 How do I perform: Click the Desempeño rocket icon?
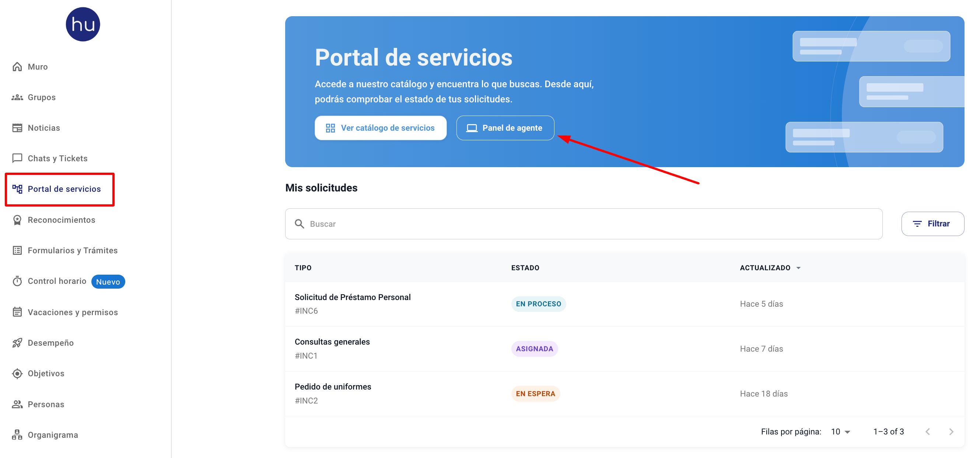pyautogui.click(x=17, y=343)
